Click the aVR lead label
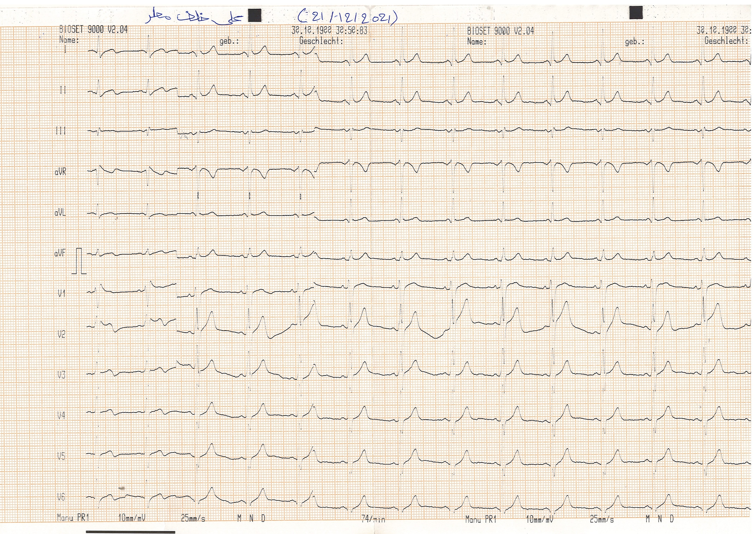 click(60, 172)
